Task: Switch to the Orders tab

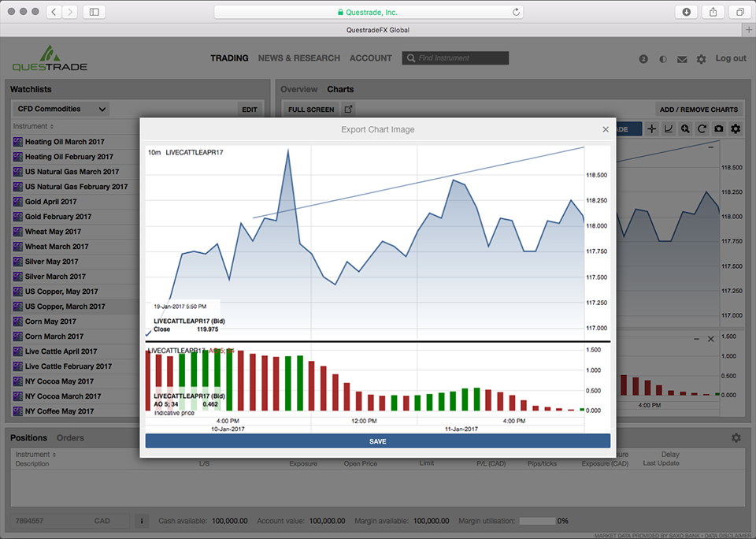Action: [x=70, y=437]
